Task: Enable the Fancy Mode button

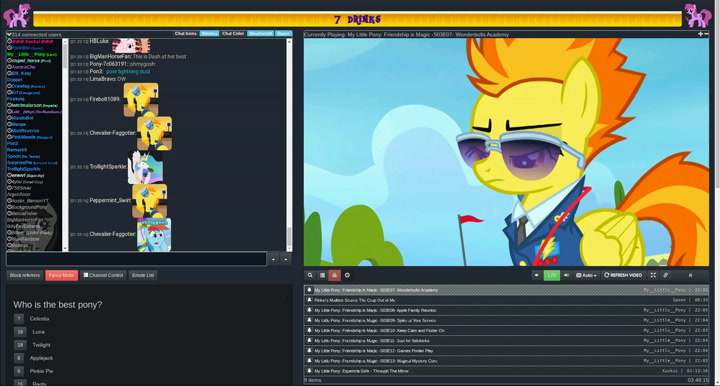Action: point(61,275)
